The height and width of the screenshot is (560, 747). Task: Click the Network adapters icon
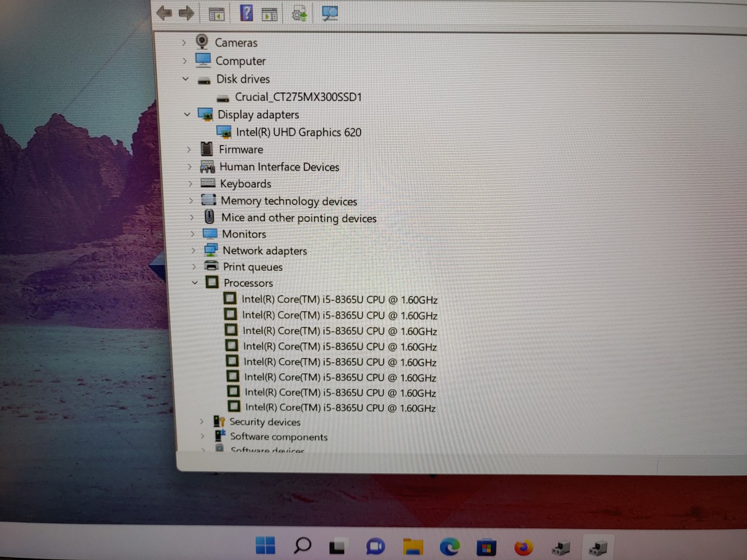click(x=211, y=250)
